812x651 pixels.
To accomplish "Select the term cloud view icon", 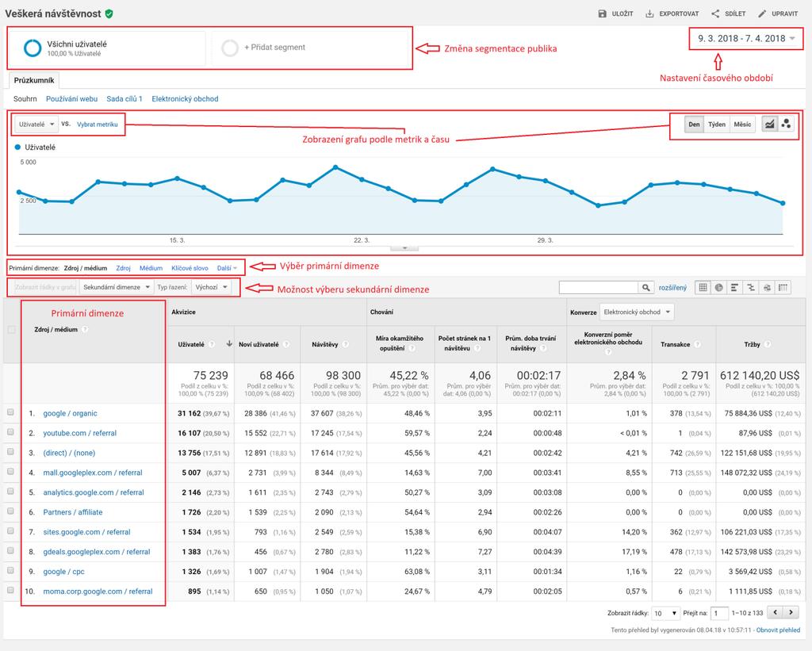I will tap(767, 287).
